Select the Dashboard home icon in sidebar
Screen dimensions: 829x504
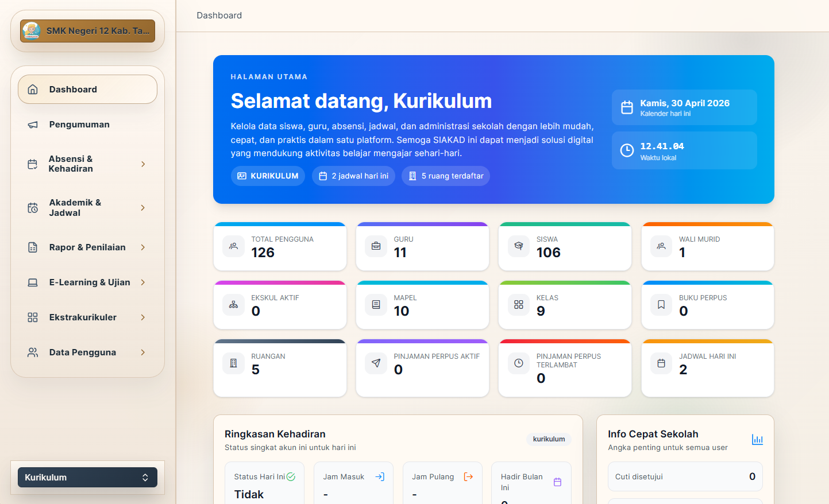(x=34, y=89)
